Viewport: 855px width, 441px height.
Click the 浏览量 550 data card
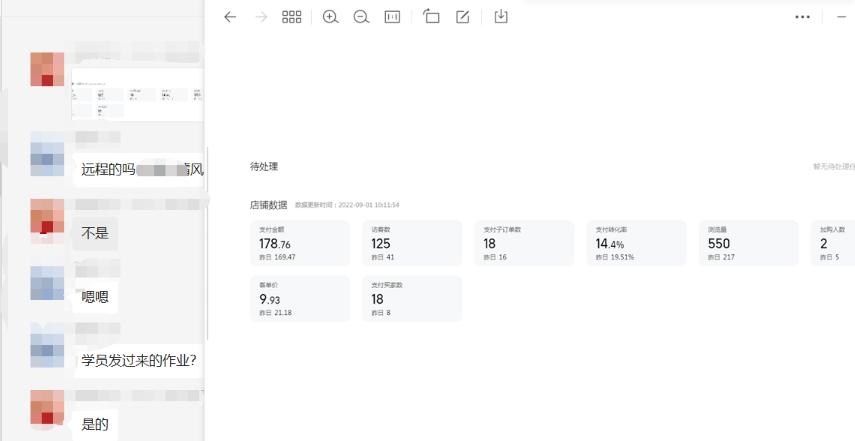[x=748, y=243]
